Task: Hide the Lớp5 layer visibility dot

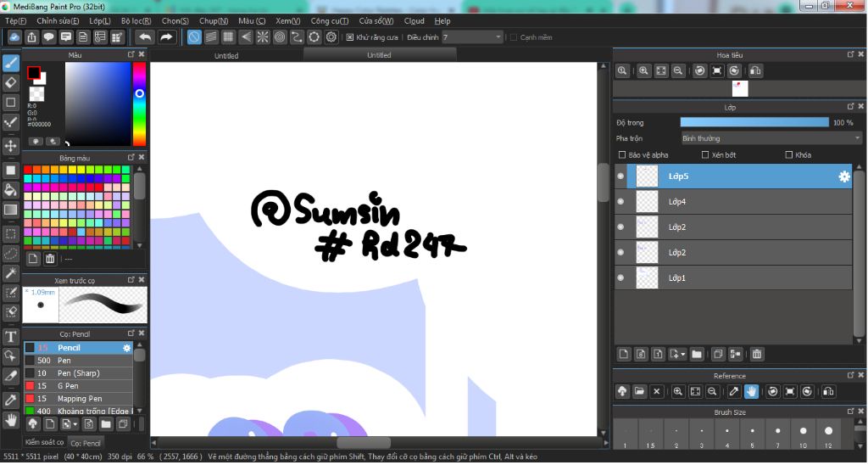Action: (620, 176)
